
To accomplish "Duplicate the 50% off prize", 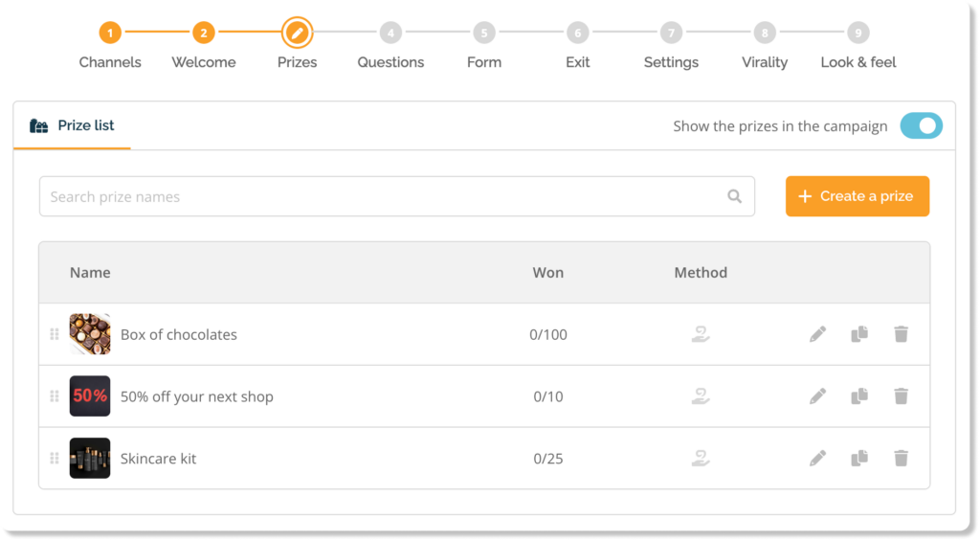I will coord(859,395).
